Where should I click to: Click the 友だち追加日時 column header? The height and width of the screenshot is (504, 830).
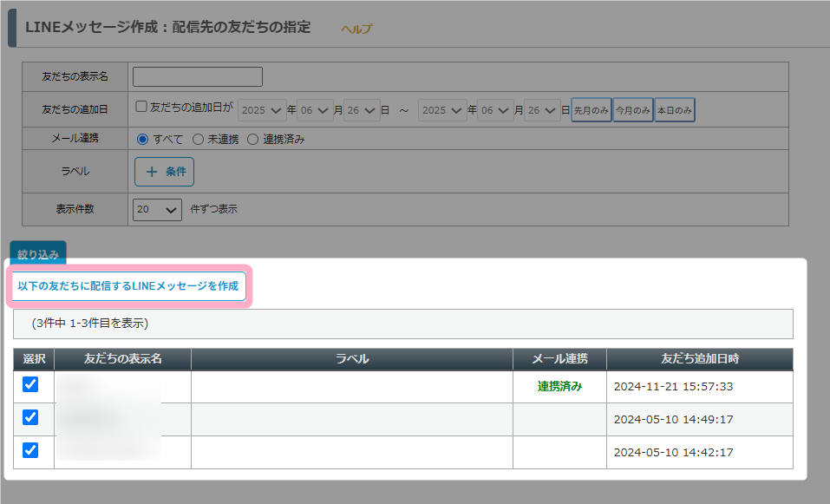700,359
